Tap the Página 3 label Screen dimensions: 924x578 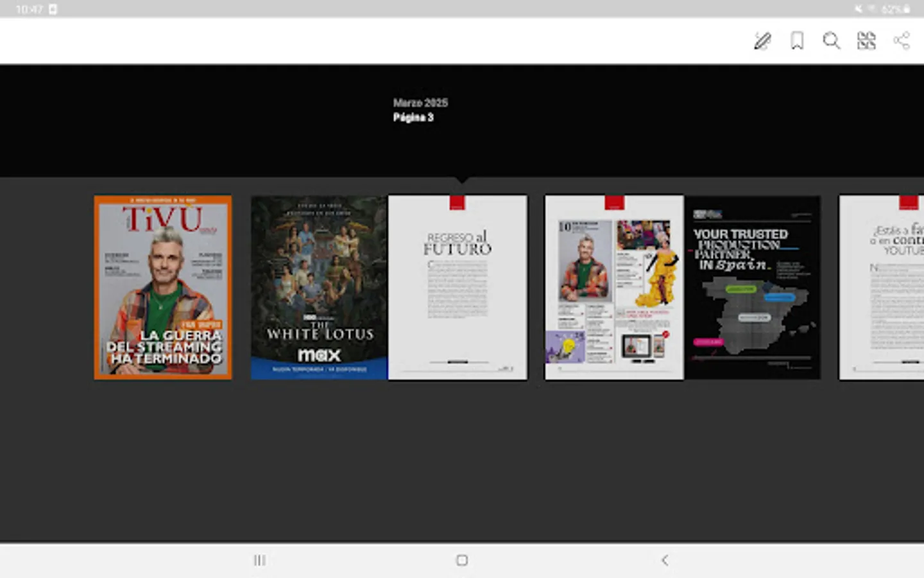[x=413, y=118]
